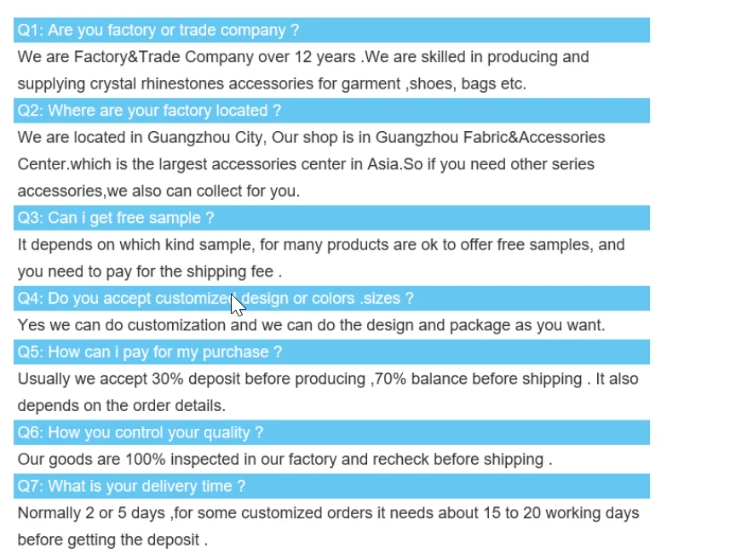Viewport: 730px width, 560px height.
Task: Click the 'before getting the deposit' line
Action: 112,540
